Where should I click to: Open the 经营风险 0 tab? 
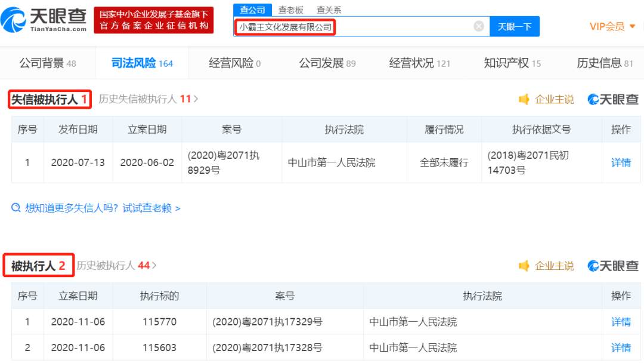(235, 63)
